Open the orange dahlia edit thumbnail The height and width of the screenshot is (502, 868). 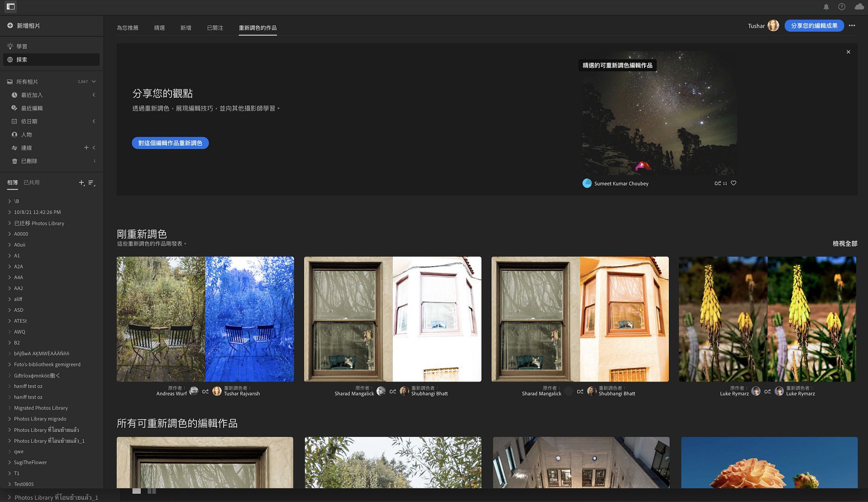pyautogui.click(x=769, y=462)
